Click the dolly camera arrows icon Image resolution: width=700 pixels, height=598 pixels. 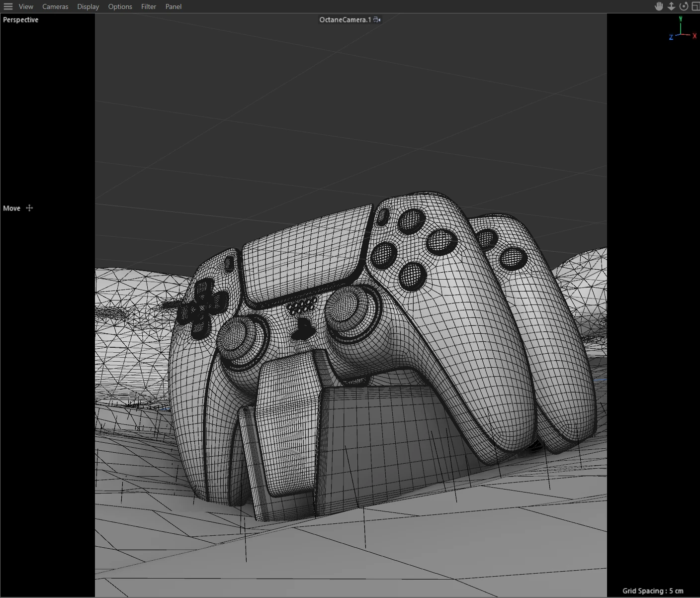point(671,6)
